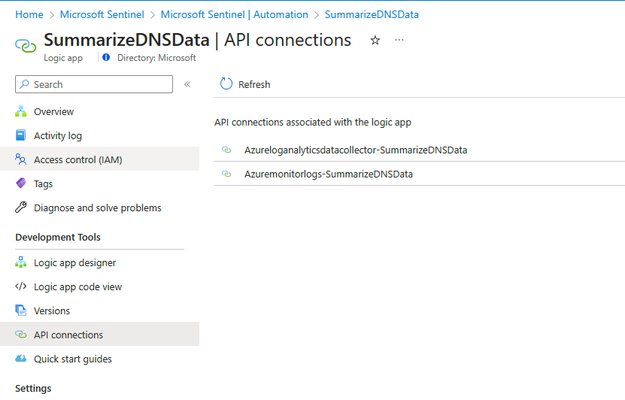Open Tags menu item
The image size is (625, 400).
(x=100, y=184)
